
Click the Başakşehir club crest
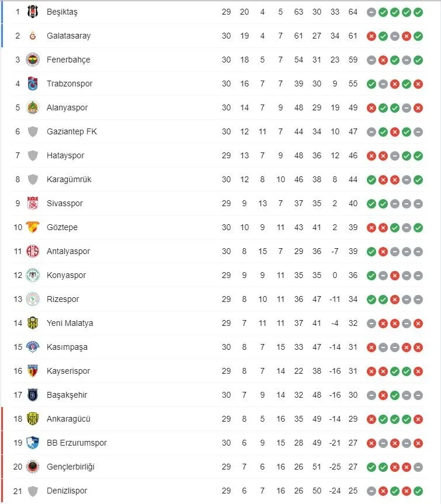tap(33, 395)
